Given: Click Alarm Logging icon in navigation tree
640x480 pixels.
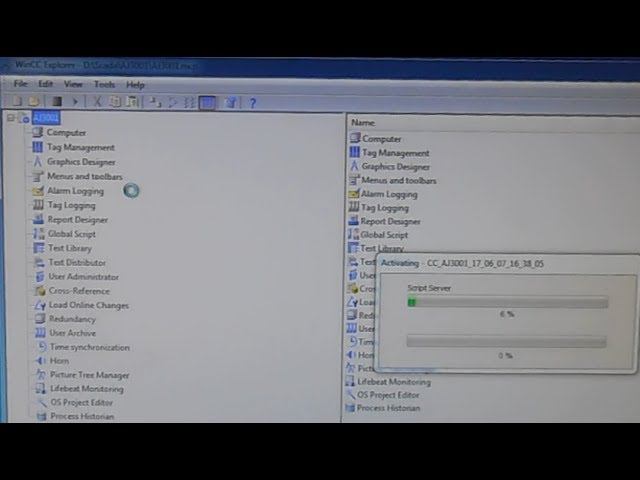Looking at the screenshot, I should 38,191.
